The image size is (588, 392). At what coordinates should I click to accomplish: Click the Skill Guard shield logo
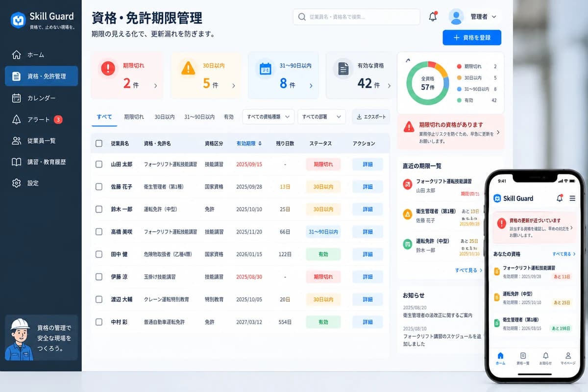(x=18, y=20)
